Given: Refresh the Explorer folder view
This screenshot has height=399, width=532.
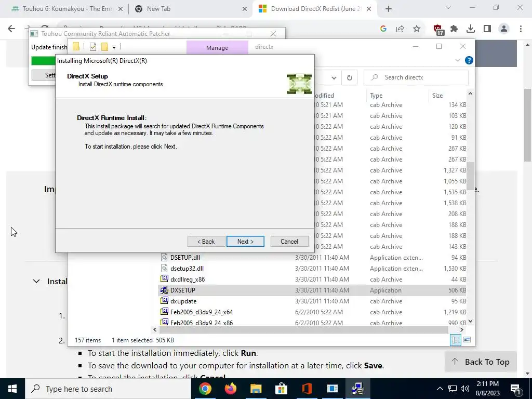Looking at the screenshot, I should 350,78.
